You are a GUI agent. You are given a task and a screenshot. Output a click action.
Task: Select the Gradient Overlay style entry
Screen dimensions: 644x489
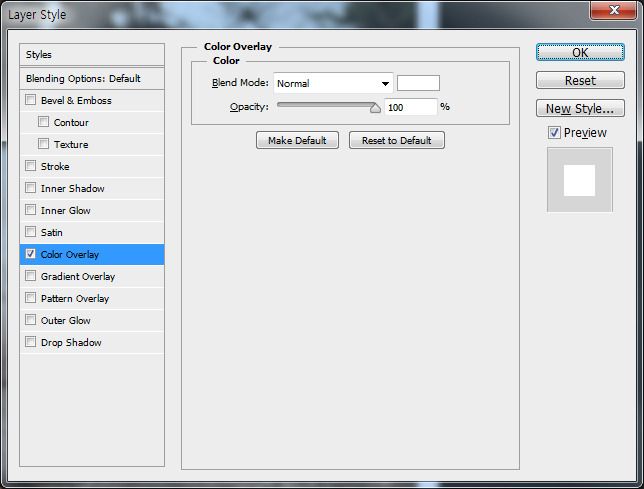(92, 276)
